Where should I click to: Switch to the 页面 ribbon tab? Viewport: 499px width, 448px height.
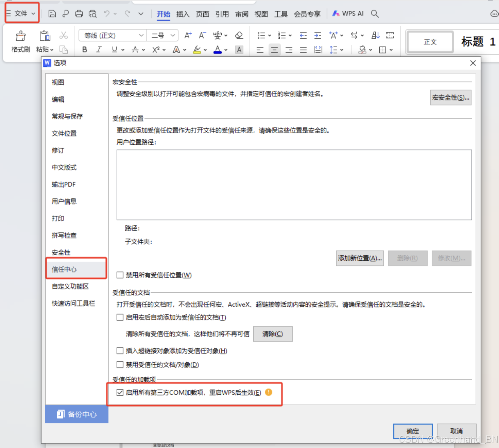coord(202,14)
